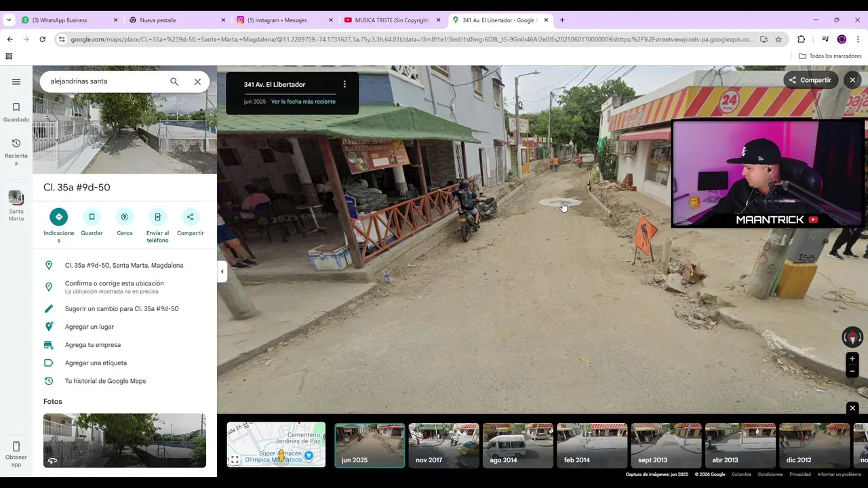Zoom in with the plus button

[852, 359]
